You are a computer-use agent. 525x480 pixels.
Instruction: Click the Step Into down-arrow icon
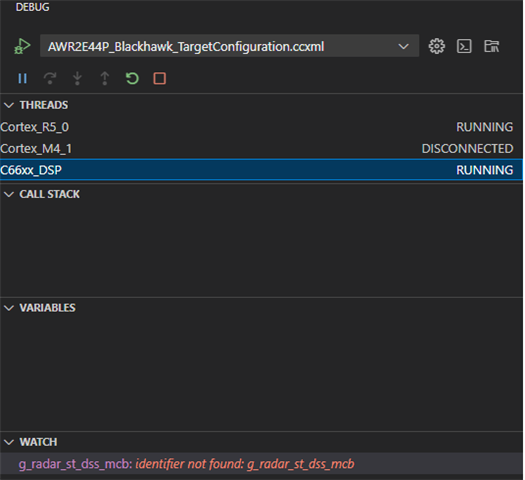click(x=77, y=79)
